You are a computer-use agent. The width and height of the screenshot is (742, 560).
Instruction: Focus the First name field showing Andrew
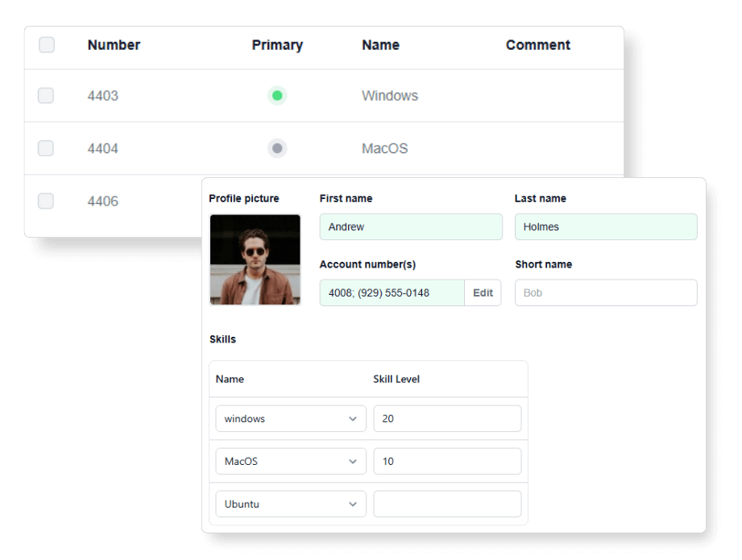(x=411, y=226)
